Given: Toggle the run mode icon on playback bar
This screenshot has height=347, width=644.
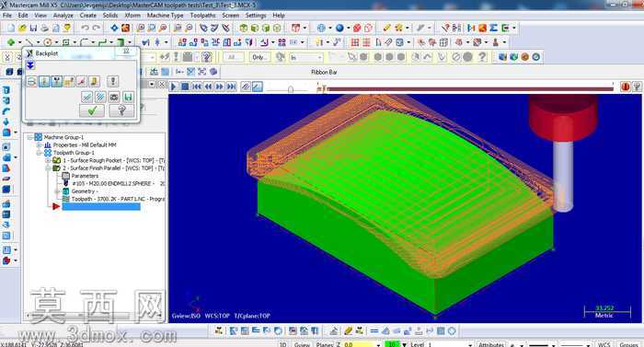Looking at the screenshot, I should click(x=257, y=87).
